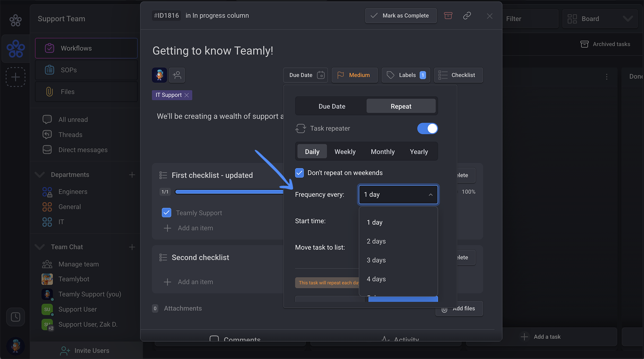Close the task dialog

coord(490,16)
